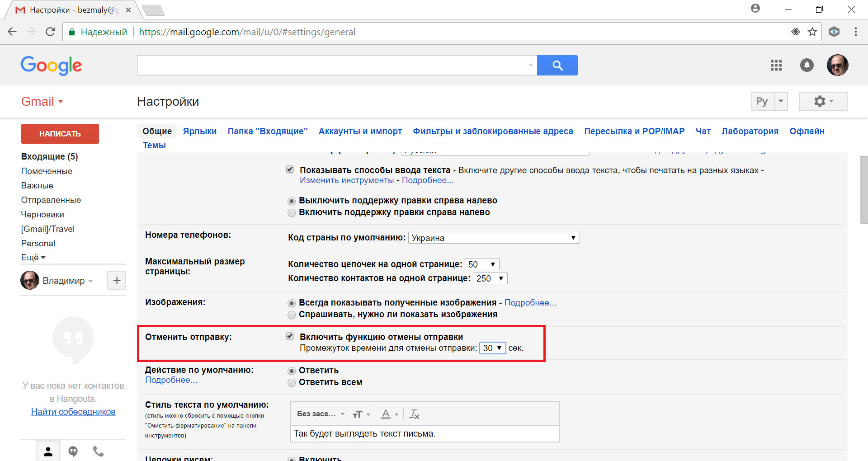This screenshot has height=461, width=868.
Task: Open the Hangouts contacts person tab
Action: click(x=48, y=451)
